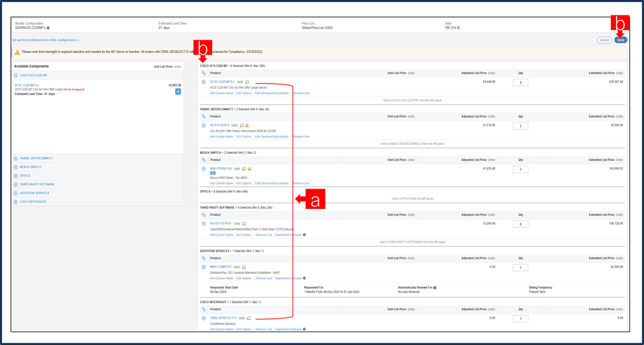Screen dimensions: 644x345
Task: Open the N9K-C9316D-GX product link
Action: [x=221, y=169]
